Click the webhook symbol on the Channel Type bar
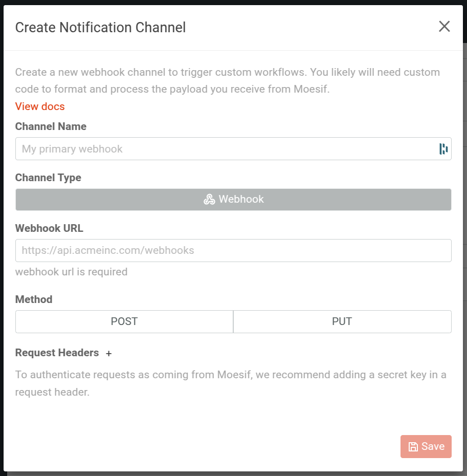The height and width of the screenshot is (476, 467). pyautogui.click(x=209, y=199)
